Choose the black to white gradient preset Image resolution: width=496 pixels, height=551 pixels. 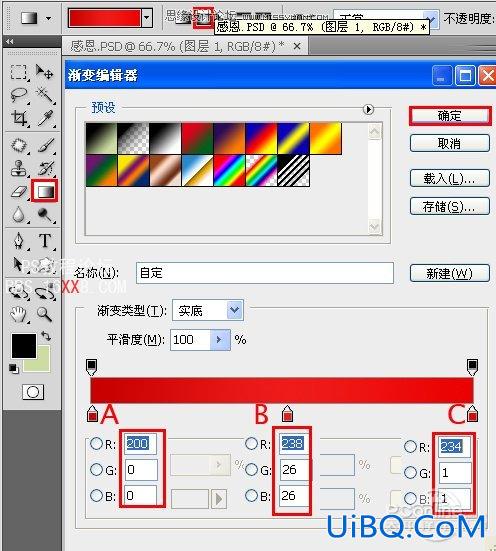(x=165, y=138)
